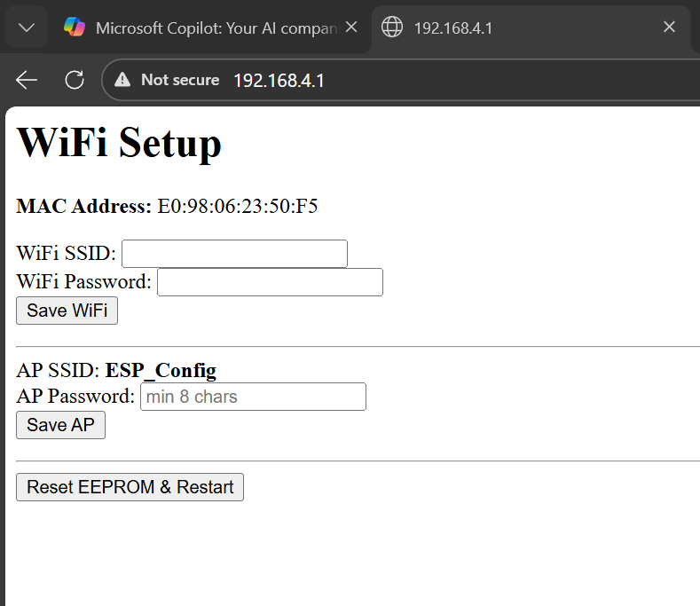
Task: Click Reset EEPROM & Restart button
Action: (x=130, y=487)
